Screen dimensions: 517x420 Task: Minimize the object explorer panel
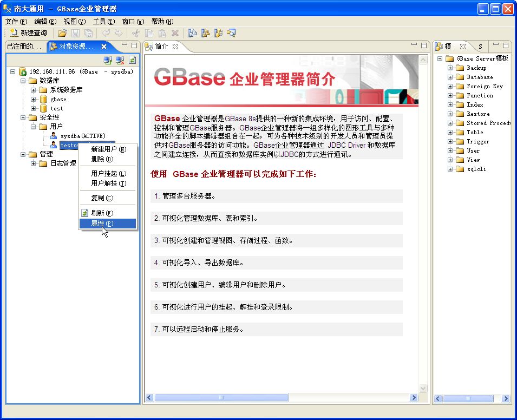tap(125, 44)
